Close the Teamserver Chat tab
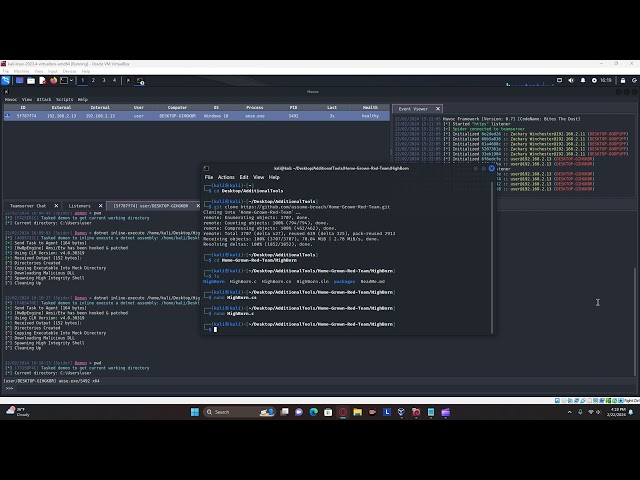Viewport: 640px width, 480px height. [x=56, y=206]
